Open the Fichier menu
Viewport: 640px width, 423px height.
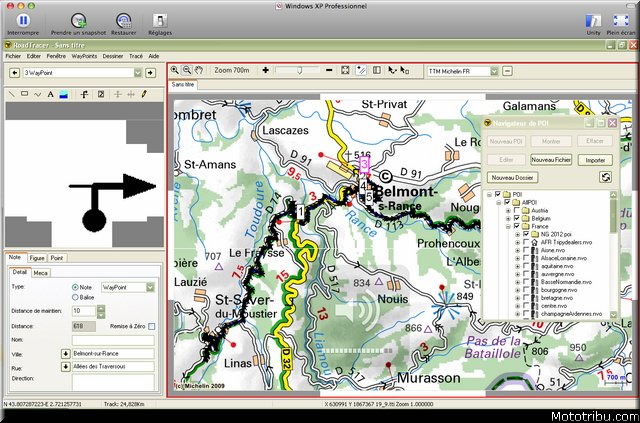tap(13, 56)
